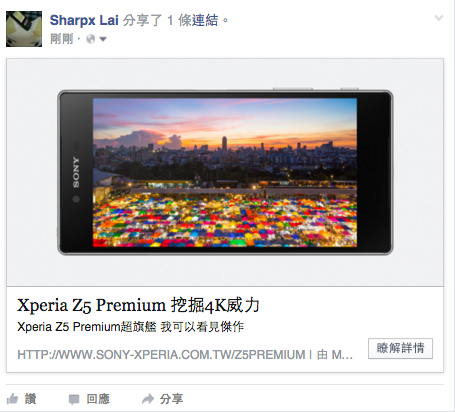
Task: Open post options chevron at top right
Action: 439,18
